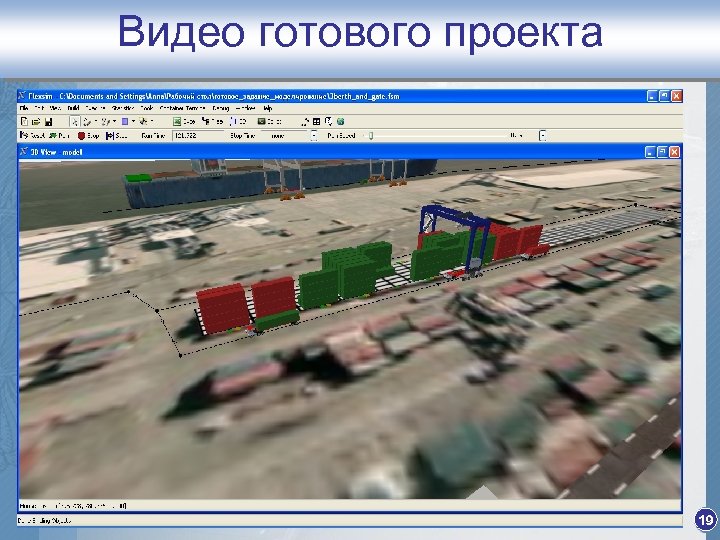Select the disconnect objects tool

[106, 122]
